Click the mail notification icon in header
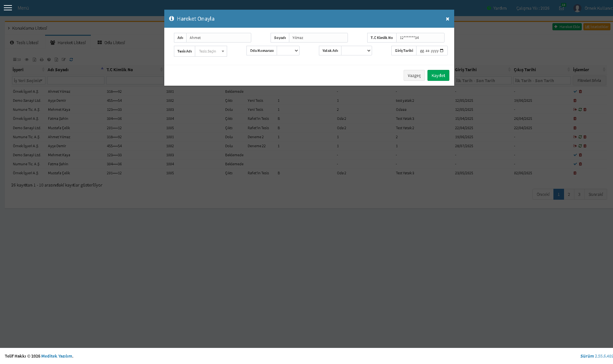The image size is (613, 364). click(561, 8)
